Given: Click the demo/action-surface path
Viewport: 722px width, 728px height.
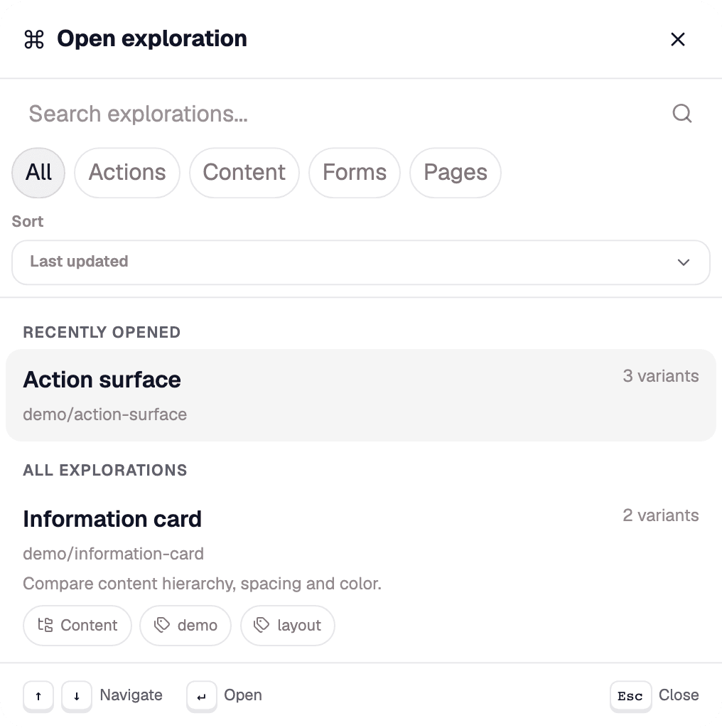Looking at the screenshot, I should (105, 414).
